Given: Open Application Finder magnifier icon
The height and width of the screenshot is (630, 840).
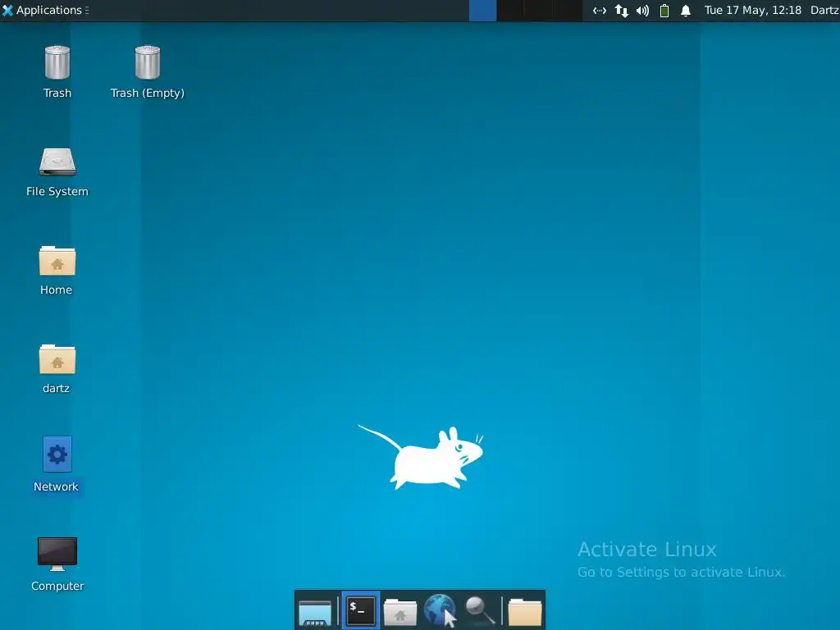Looking at the screenshot, I should (480, 610).
